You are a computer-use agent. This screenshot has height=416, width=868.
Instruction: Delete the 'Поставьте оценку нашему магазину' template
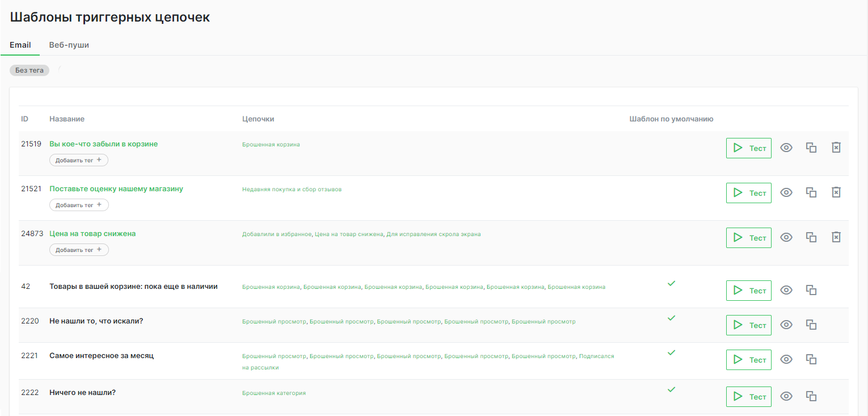(836, 192)
